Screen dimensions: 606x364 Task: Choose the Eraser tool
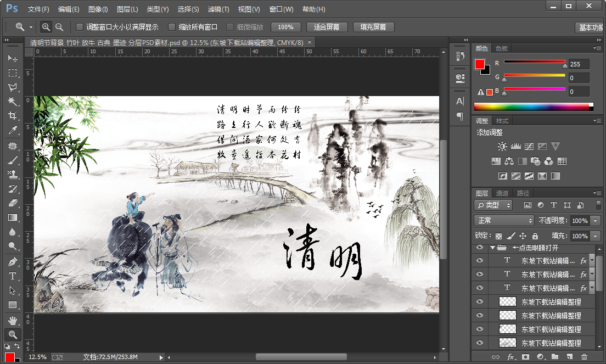click(x=12, y=203)
